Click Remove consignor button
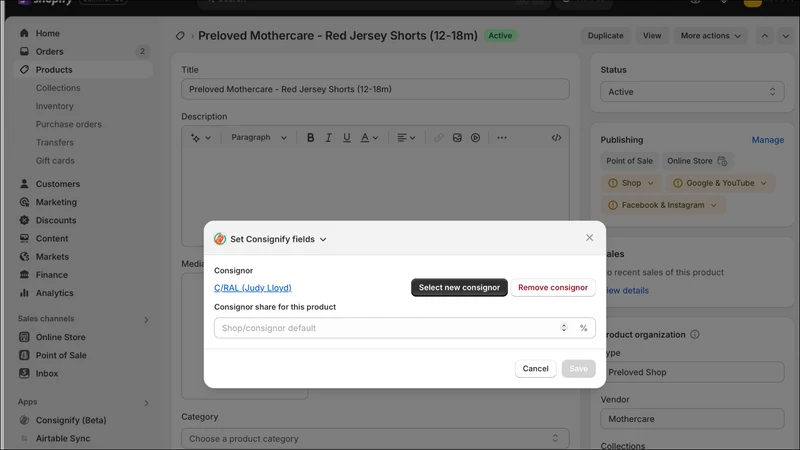 tap(553, 287)
